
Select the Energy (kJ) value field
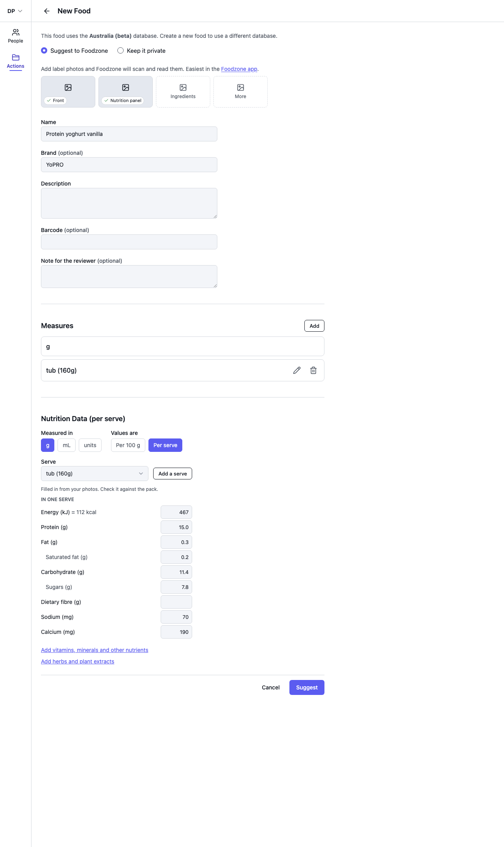click(176, 512)
